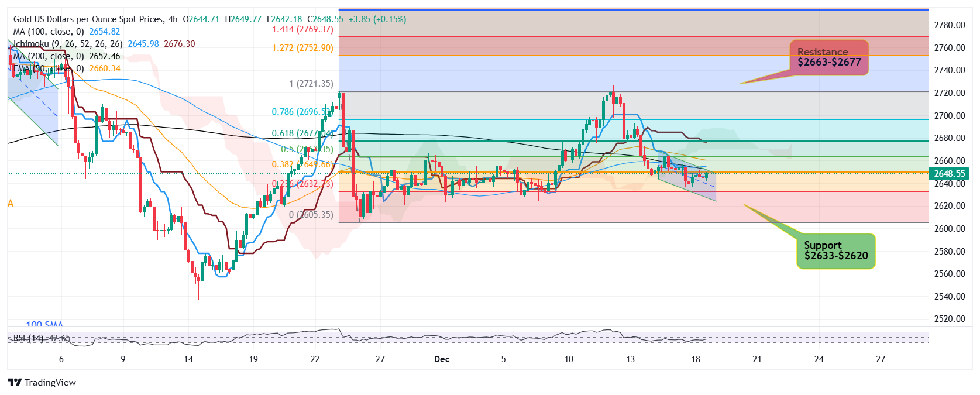Open the MA 100 indicator legend
The image size is (980, 395).
66,32
